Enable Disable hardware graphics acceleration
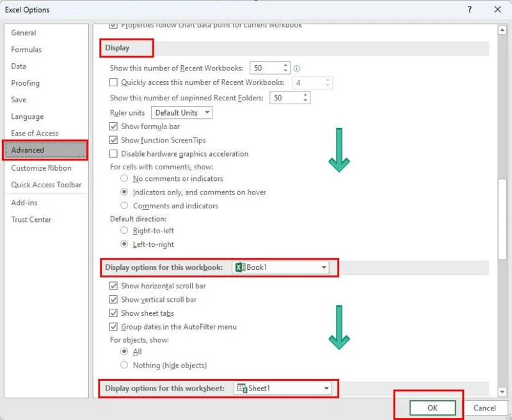The width and height of the screenshot is (512, 420). 114,154
